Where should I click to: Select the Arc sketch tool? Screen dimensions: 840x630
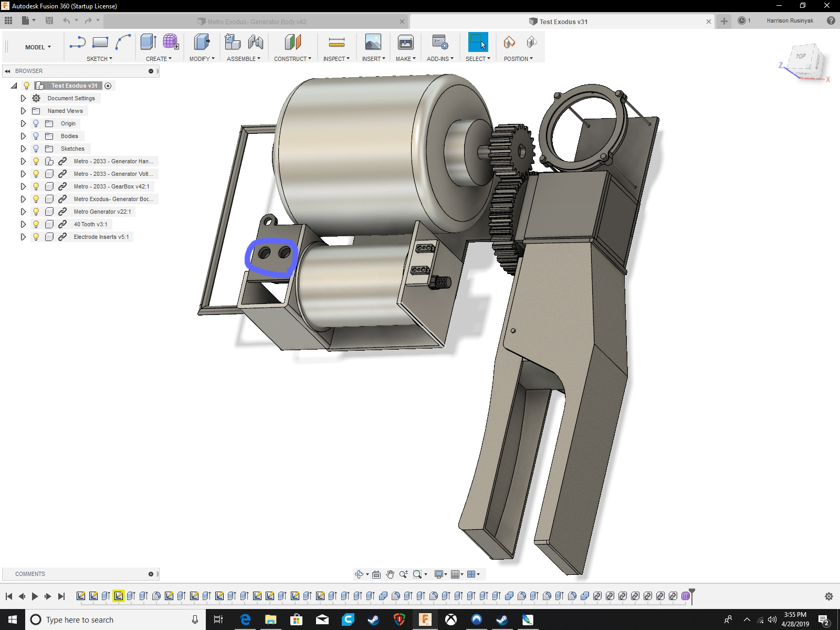tap(123, 43)
